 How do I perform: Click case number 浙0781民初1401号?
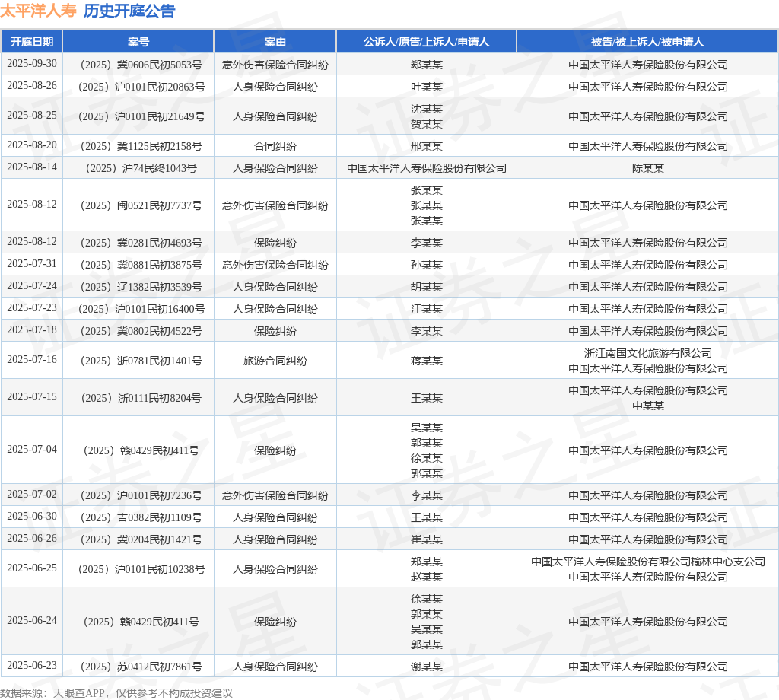(x=141, y=361)
